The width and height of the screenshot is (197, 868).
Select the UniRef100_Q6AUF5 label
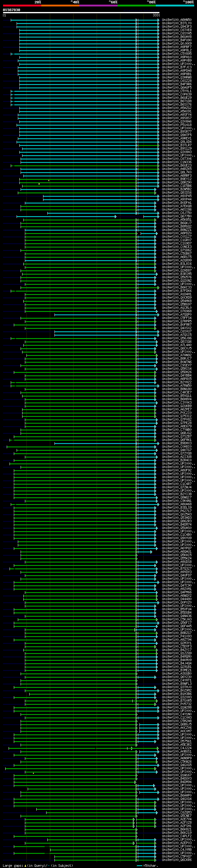pyautogui.click(x=177, y=88)
